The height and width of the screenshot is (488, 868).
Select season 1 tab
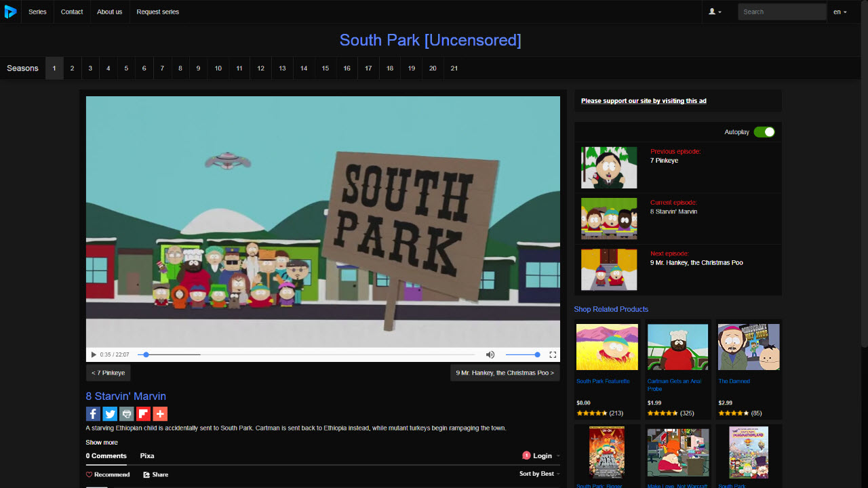(x=54, y=68)
